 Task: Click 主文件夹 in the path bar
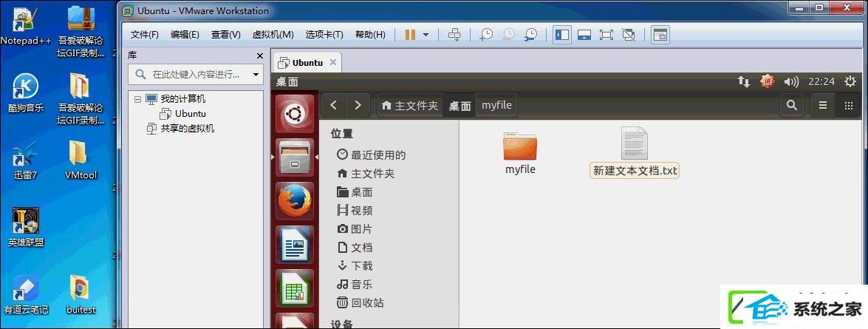pyautogui.click(x=410, y=105)
